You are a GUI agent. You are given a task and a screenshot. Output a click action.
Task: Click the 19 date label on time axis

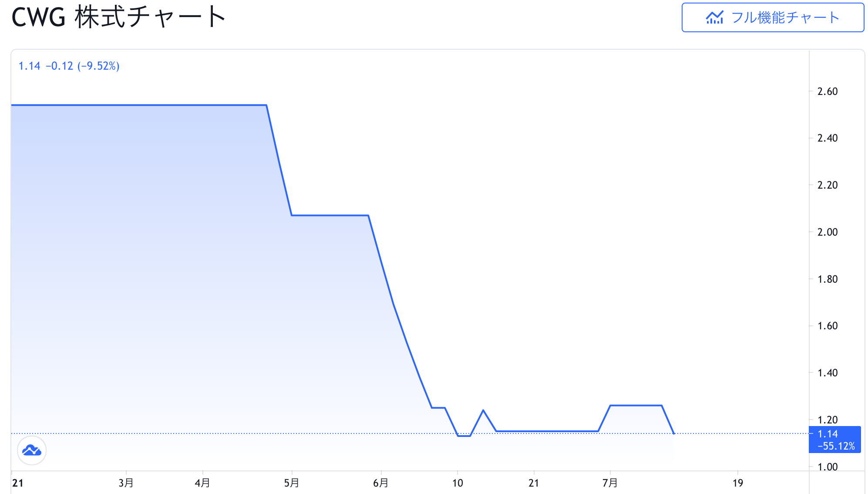click(x=738, y=483)
